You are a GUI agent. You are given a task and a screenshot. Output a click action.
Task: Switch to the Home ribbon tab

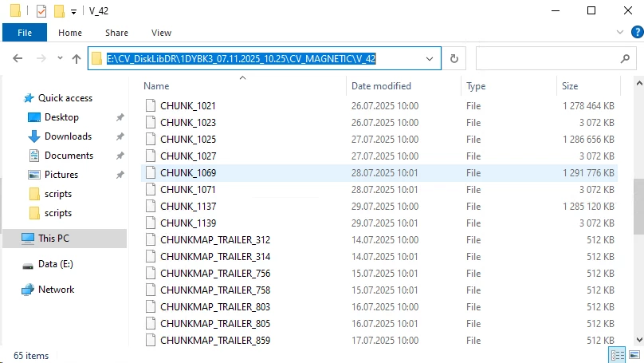click(x=70, y=33)
